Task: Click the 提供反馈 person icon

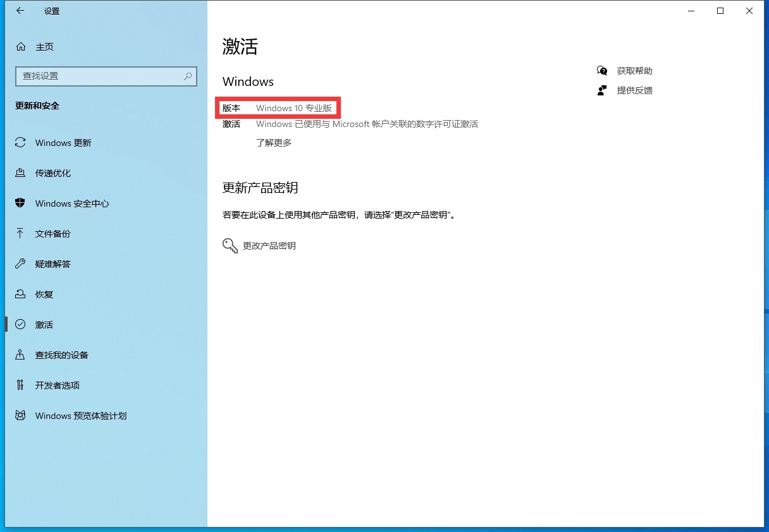Action: [x=602, y=90]
